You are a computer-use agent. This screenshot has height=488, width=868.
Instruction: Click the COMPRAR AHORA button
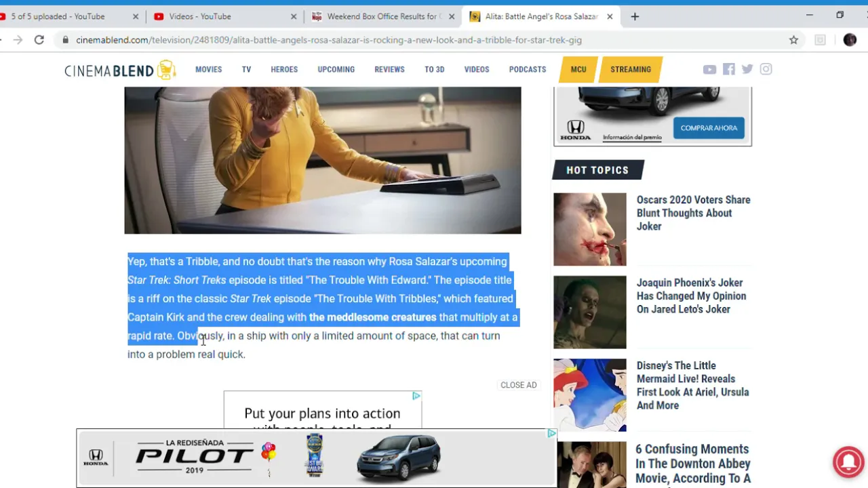tap(709, 127)
